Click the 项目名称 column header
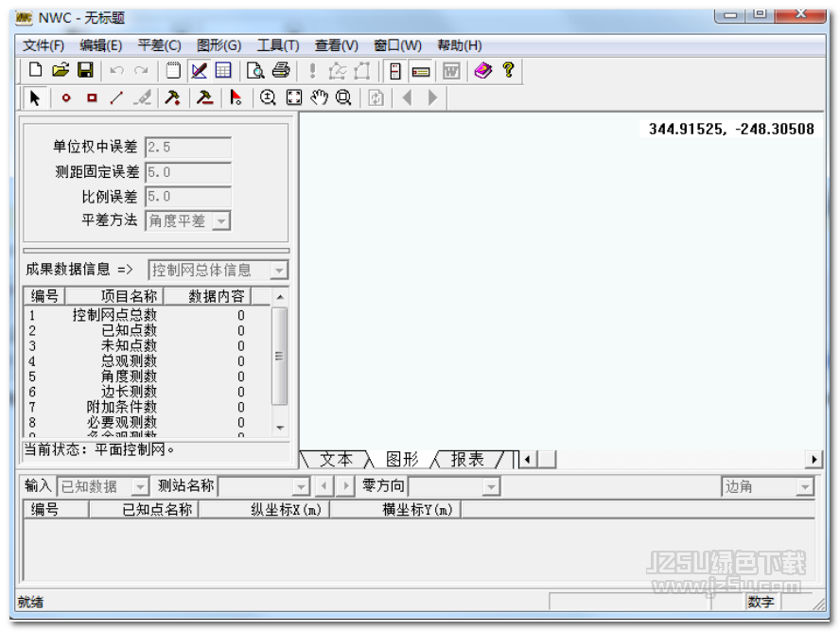Screen dimensions: 840x632 pos(114,296)
